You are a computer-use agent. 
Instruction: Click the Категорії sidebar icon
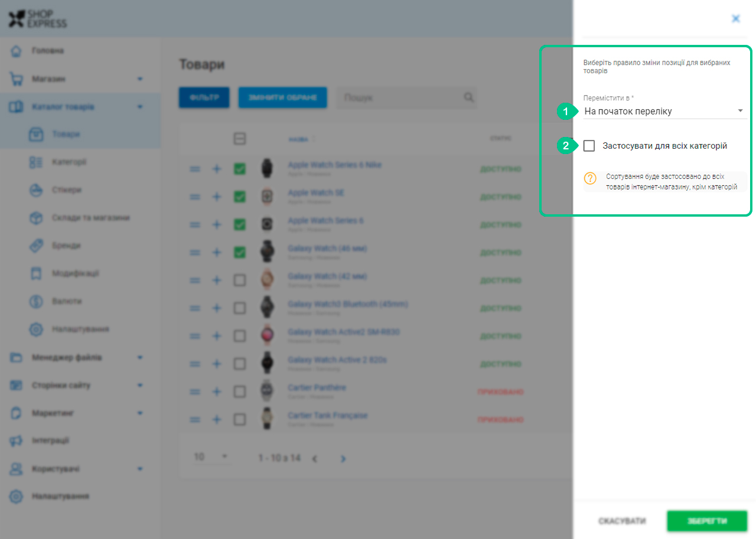click(36, 162)
